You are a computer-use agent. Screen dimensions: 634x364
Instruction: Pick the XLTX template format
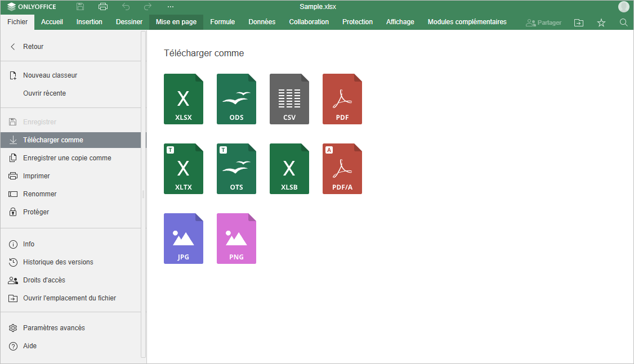[x=183, y=169]
